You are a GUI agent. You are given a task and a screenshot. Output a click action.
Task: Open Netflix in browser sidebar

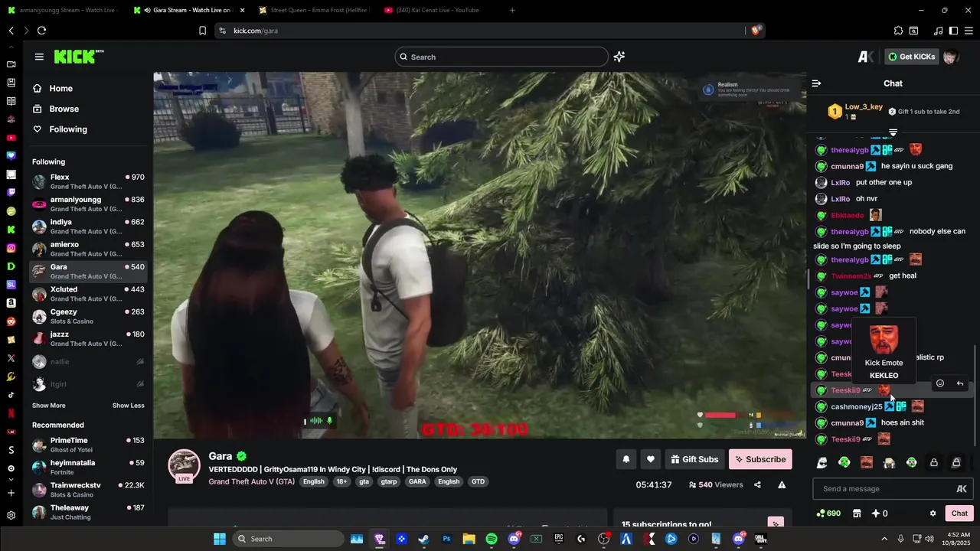(11, 413)
